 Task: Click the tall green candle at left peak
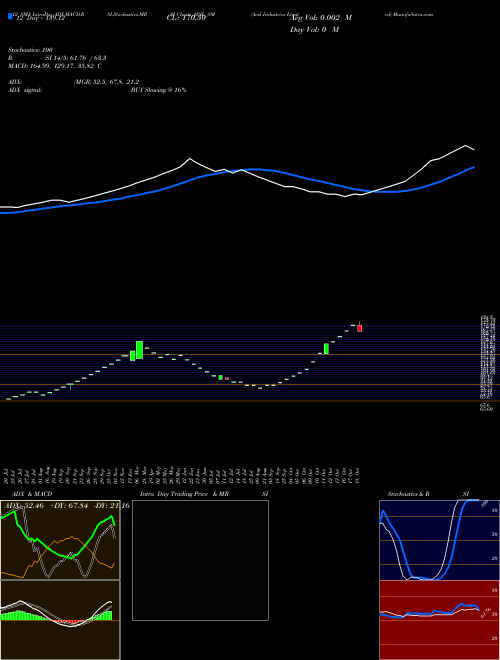[139, 350]
